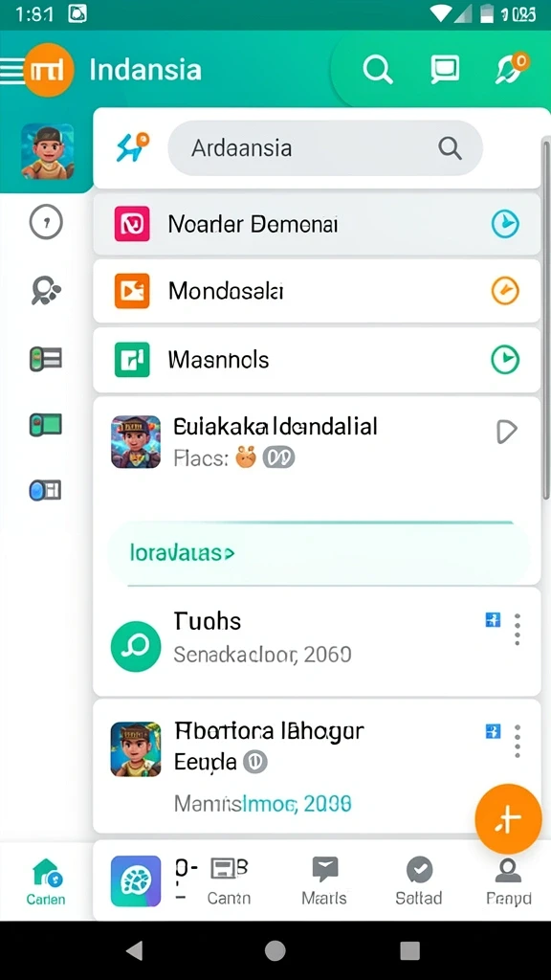The width and height of the screenshot is (551, 980).
Task: Focus the Ardaansia search input field
Action: click(x=325, y=148)
